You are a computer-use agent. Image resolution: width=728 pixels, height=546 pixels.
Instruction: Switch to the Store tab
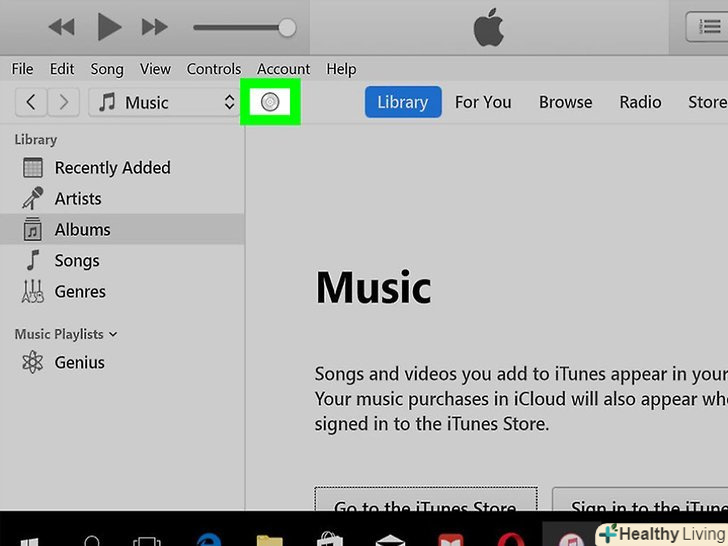pyautogui.click(x=707, y=102)
